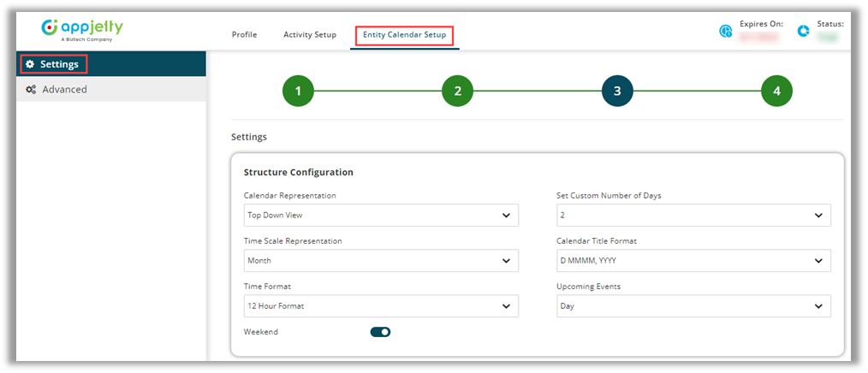Open the Calendar Representation dropdown
The width and height of the screenshot is (868, 373).
[x=381, y=216]
